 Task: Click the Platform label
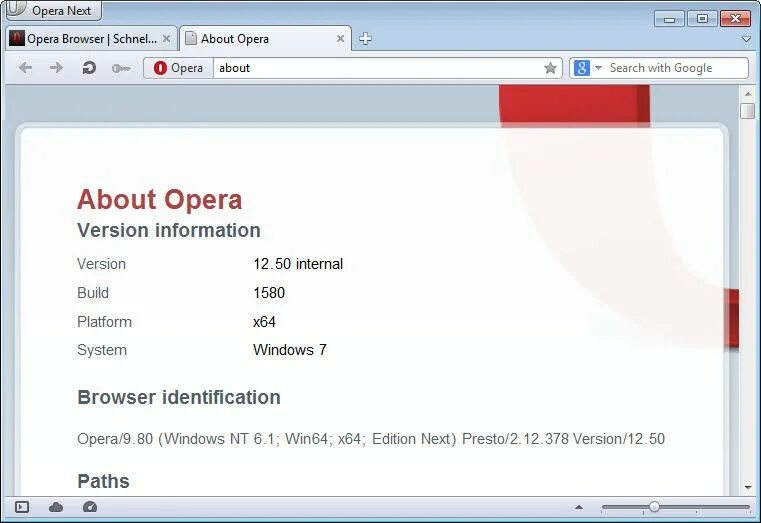(104, 322)
